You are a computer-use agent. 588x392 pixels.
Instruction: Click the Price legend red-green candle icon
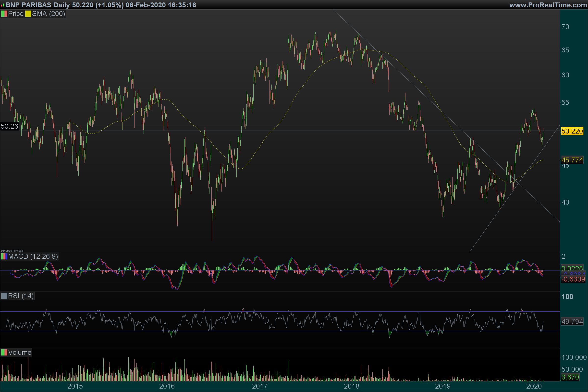pyautogui.click(x=4, y=14)
